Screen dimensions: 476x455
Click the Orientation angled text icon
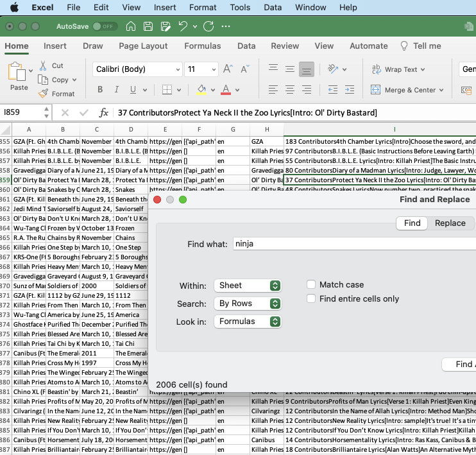(x=333, y=69)
